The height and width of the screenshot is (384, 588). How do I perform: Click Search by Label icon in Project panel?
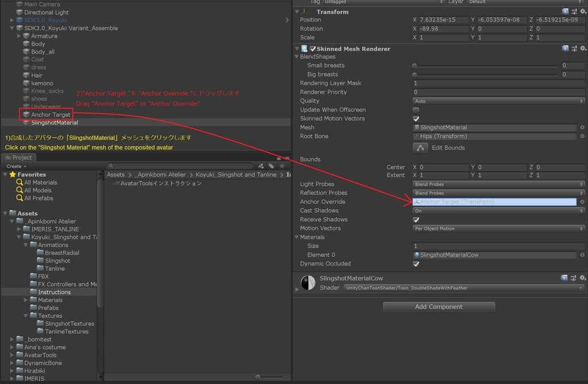[271, 166]
